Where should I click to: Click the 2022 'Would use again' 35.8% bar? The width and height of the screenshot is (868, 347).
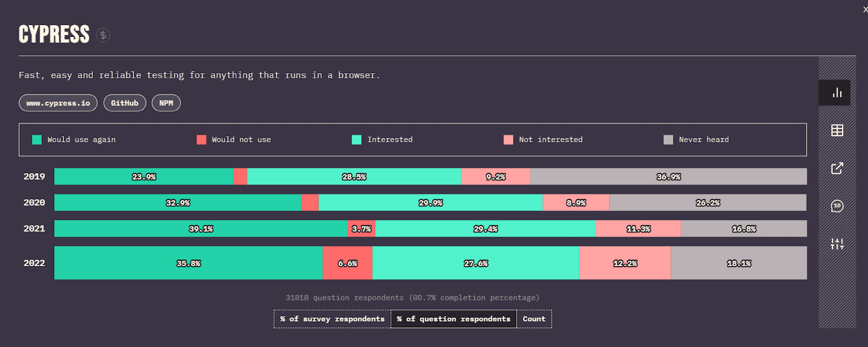(x=188, y=263)
